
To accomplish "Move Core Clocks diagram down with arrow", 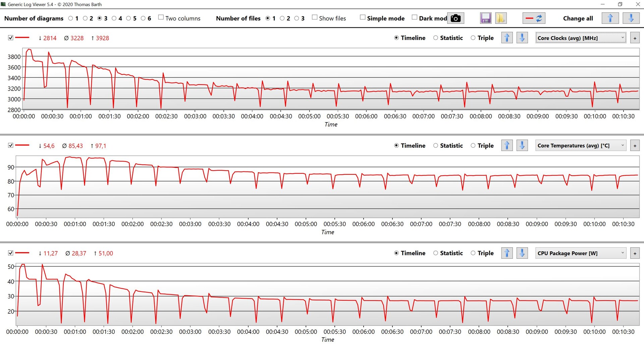I will pyautogui.click(x=522, y=38).
